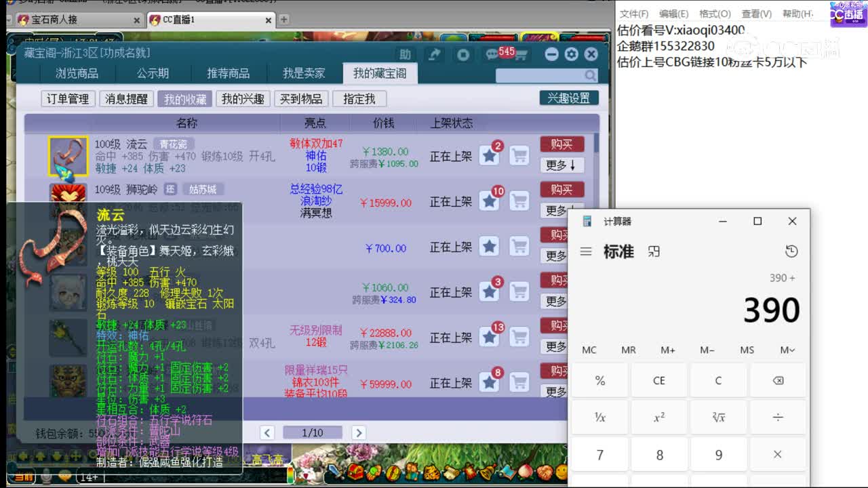Switch to 浏览商品 tab
This screenshot has width=868, height=488.
click(77, 73)
